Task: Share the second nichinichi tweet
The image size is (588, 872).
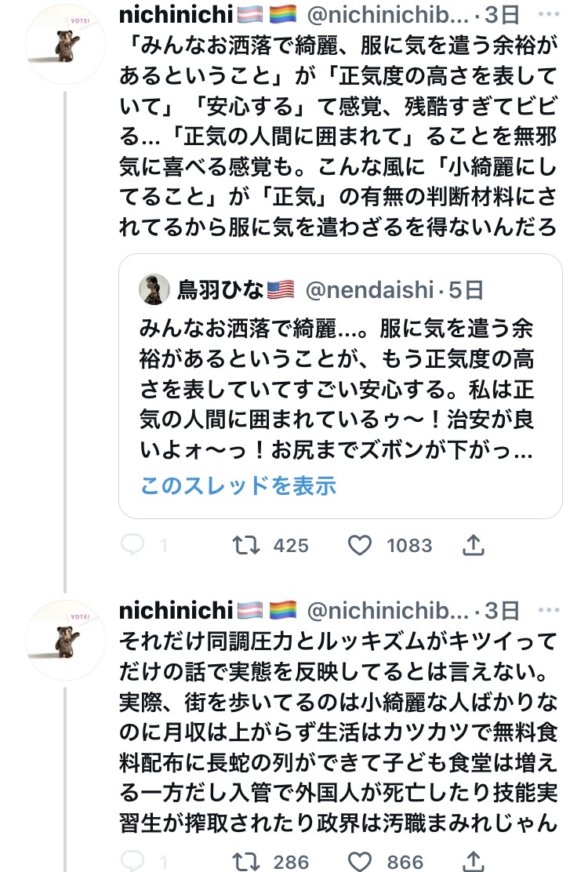Action: coord(474,863)
